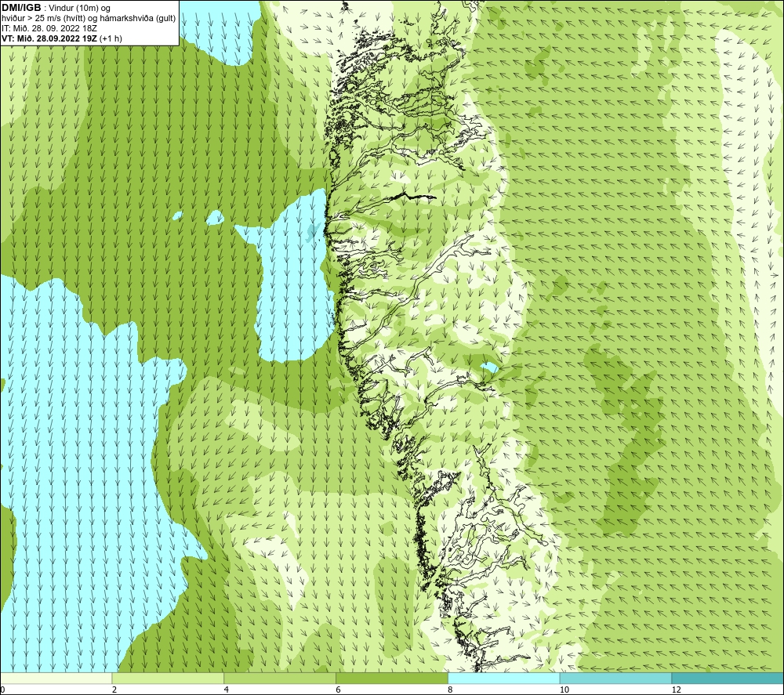The height and width of the screenshot is (695, 784).
Task: Click the '2' label on the color scale
Action: coord(114,690)
